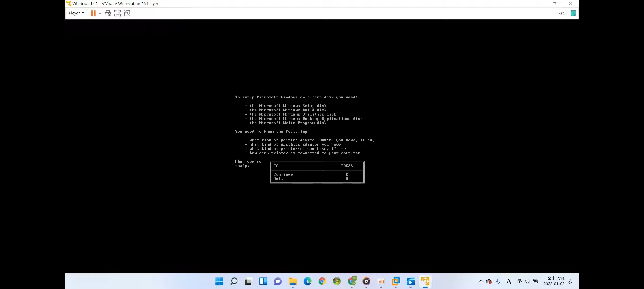Open the orange chart app on taskbar

381,281
